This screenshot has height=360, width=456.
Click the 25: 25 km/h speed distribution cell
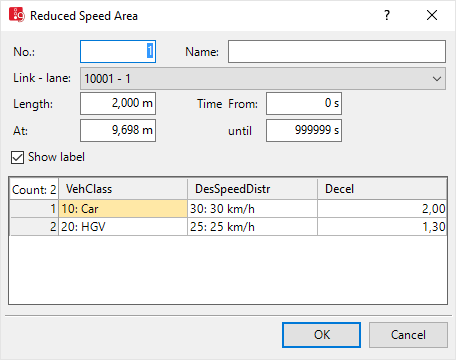click(252, 227)
